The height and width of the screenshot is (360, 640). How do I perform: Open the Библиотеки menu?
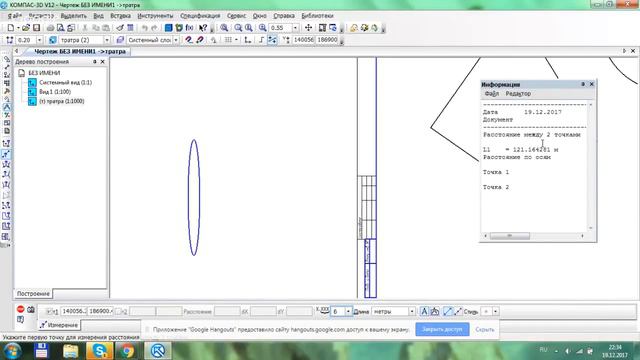click(x=317, y=16)
